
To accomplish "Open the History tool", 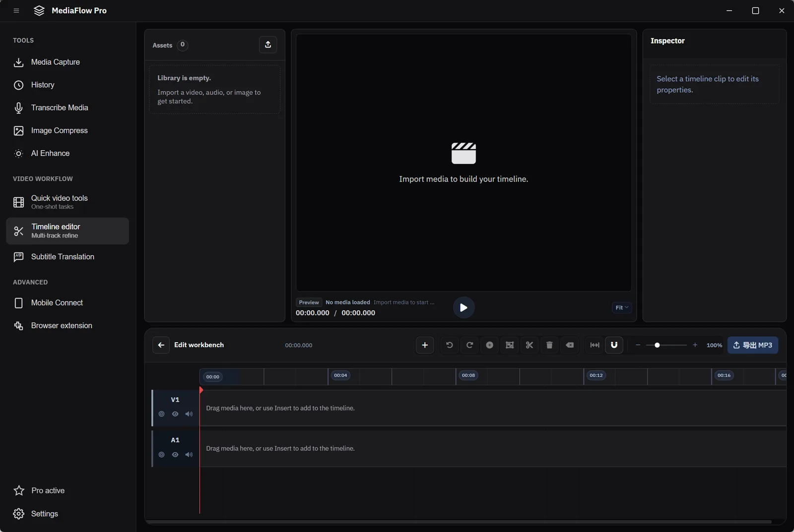I will [x=67, y=85].
